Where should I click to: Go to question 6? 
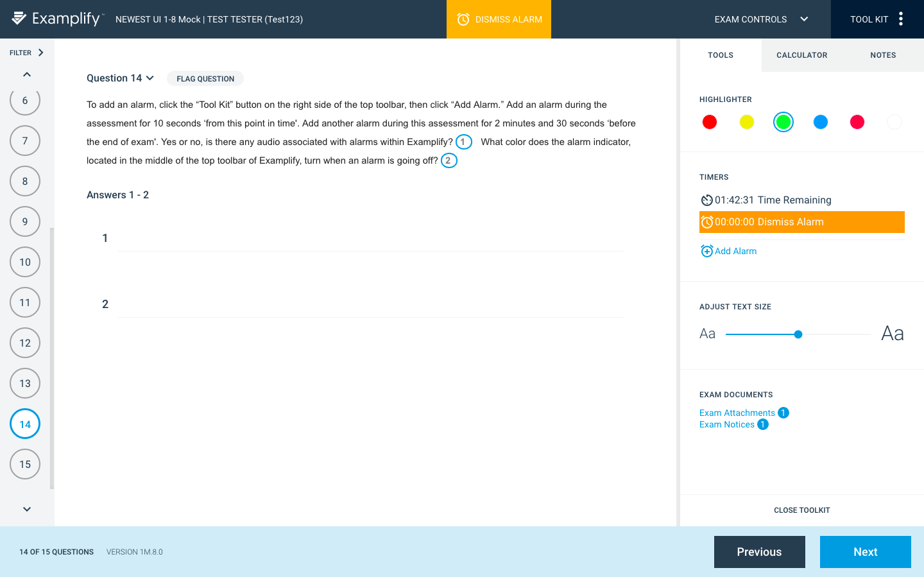click(x=25, y=101)
